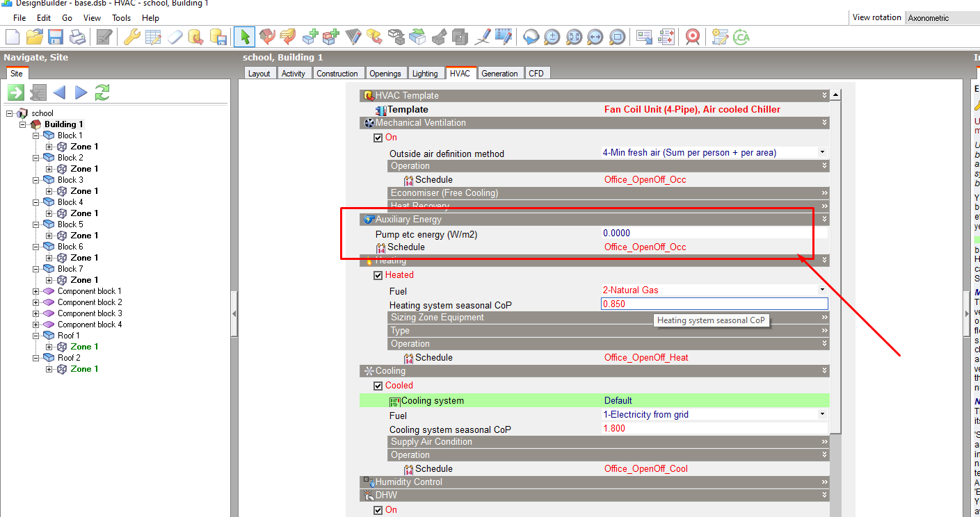Switch to the Lighting tab
Viewport: 980px width, 517px height.
(425, 74)
